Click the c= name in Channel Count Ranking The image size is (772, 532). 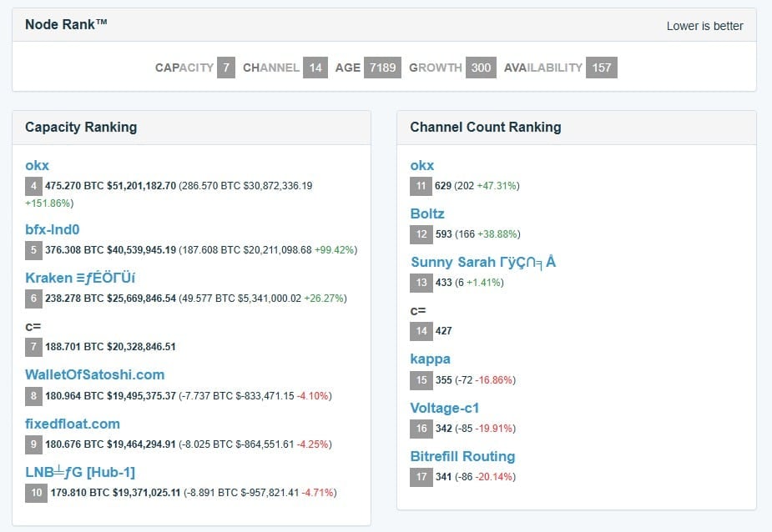(418, 311)
